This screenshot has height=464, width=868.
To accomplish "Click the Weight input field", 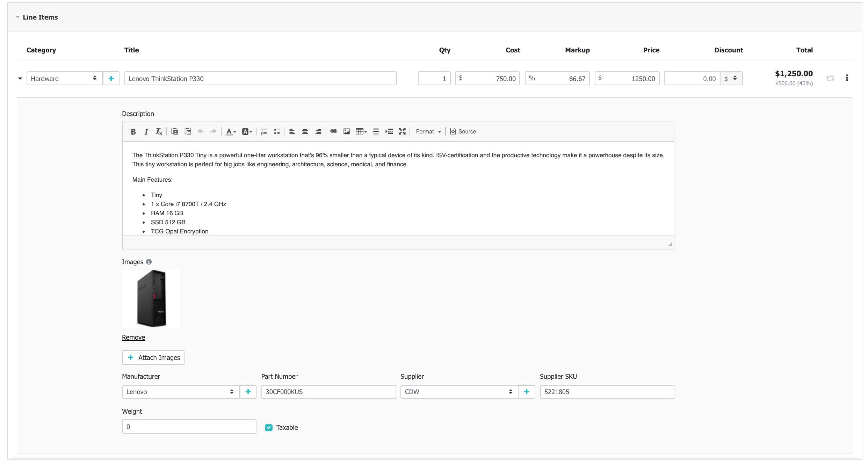I will (x=189, y=427).
